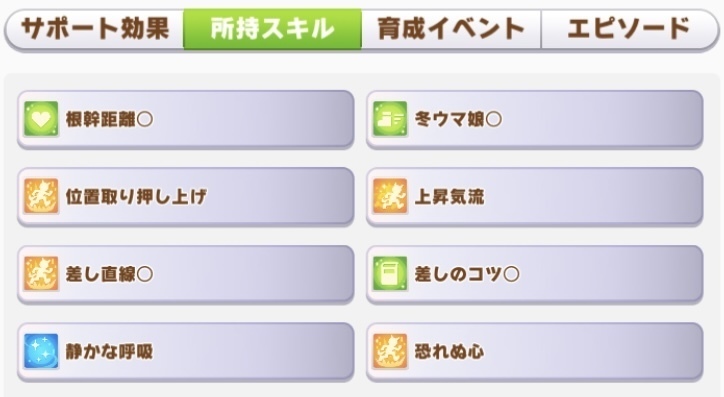Open details for the 根幹距離○ skill
Viewport: 724px width, 397px height.
(186, 120)
